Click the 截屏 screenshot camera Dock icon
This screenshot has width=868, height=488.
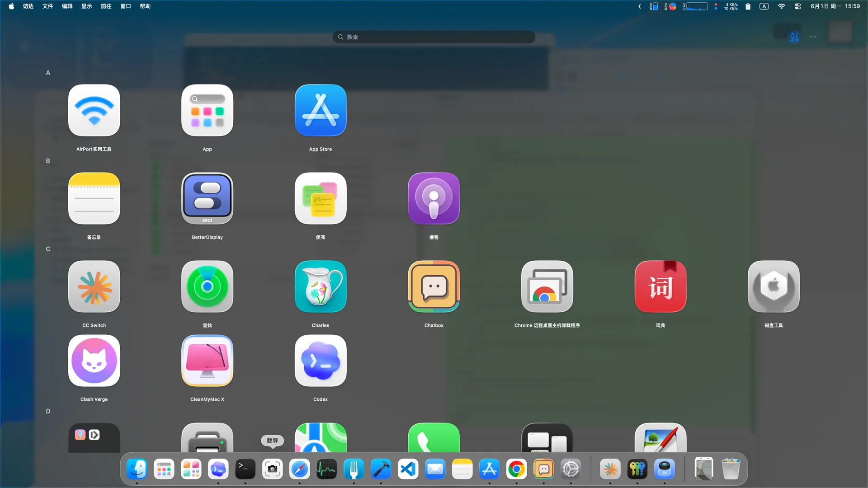pyautogui.click(x=272, y=469)
